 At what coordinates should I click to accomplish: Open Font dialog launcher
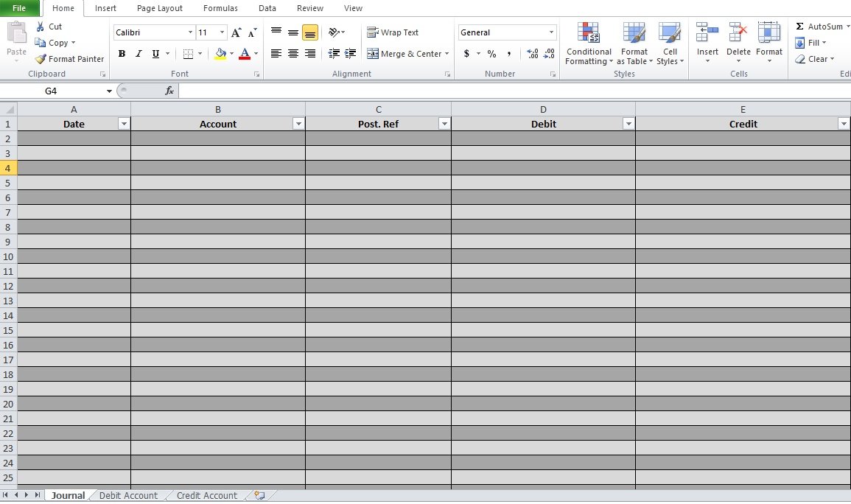[x=256, y=74]
